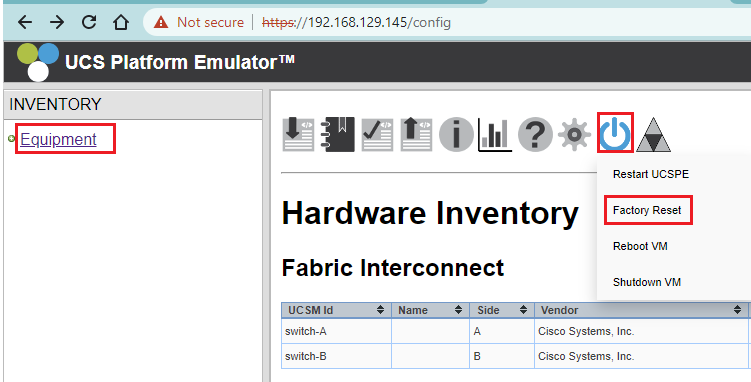751x382 pixels.
Task: Go back in browser history
Action: coord(25,22)
